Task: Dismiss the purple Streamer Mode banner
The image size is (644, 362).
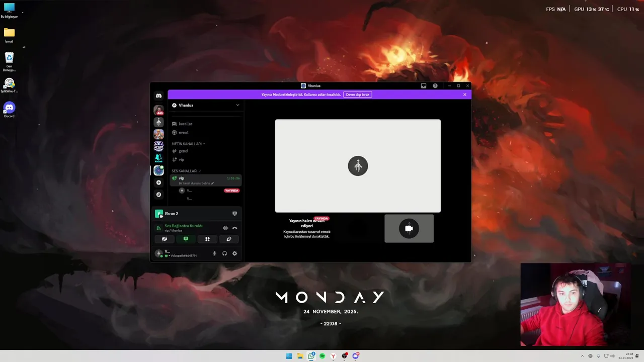Action: click(465, 95)
